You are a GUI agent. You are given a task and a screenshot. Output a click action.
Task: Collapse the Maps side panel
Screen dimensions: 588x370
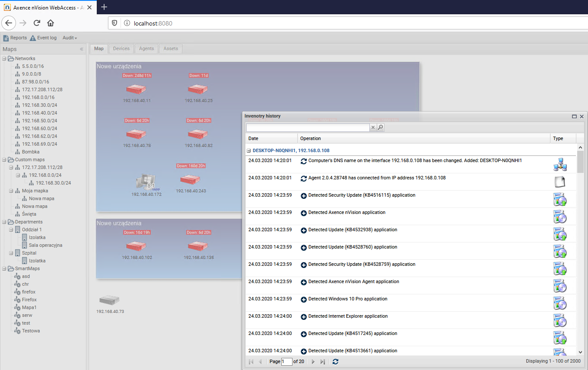click(82, 49)
